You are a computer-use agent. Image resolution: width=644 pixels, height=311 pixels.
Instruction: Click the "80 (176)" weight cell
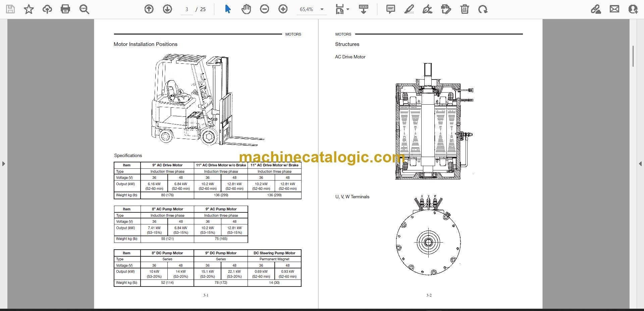167,195
